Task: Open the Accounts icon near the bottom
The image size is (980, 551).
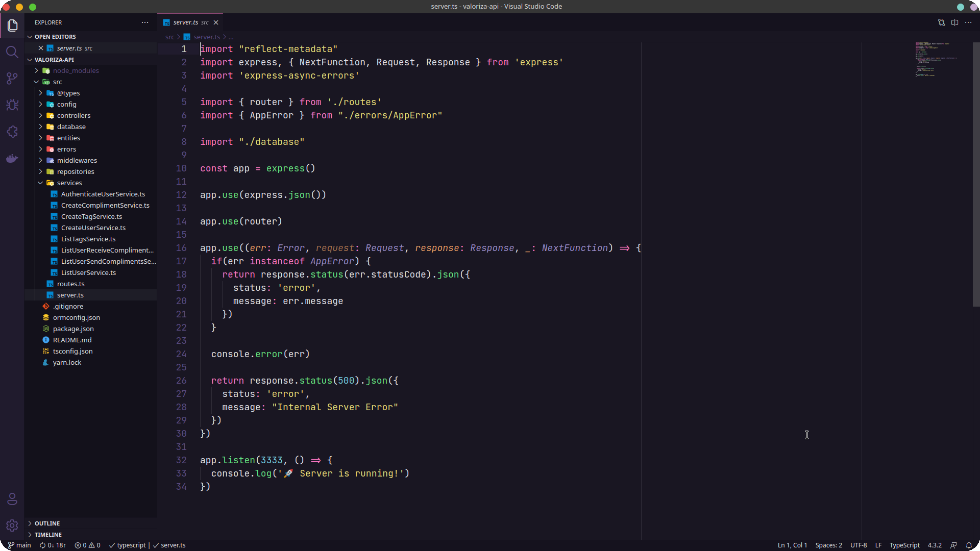Action: 12,499
